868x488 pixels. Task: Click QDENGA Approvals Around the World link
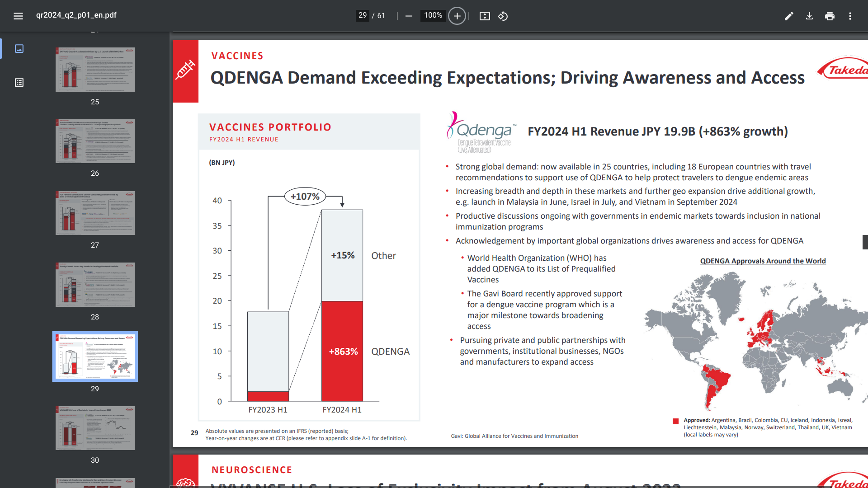pos(763,261)
